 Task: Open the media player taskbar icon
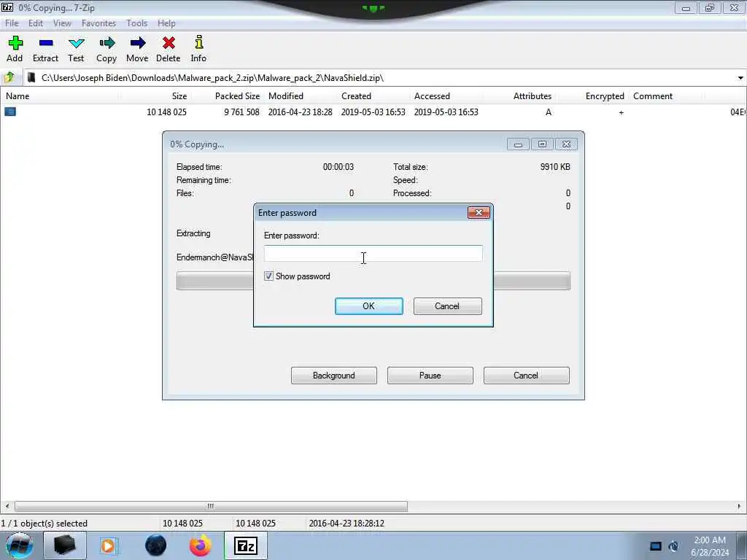(109, 545)
